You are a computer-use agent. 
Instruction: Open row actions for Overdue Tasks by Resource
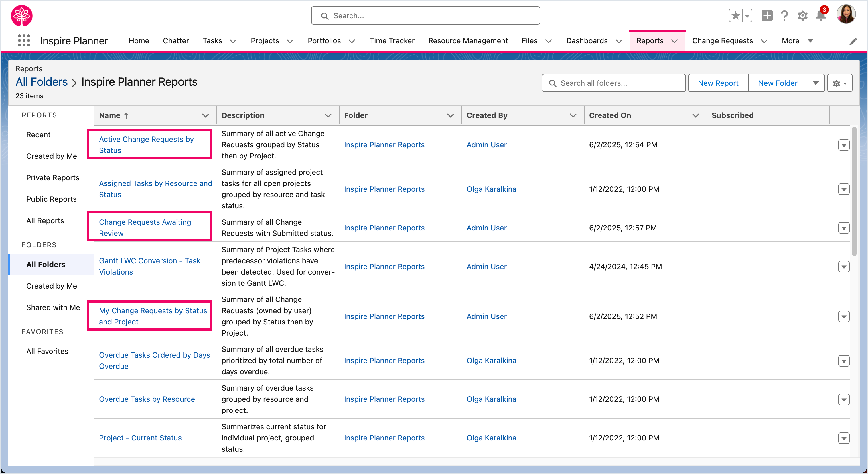[843, 399]
